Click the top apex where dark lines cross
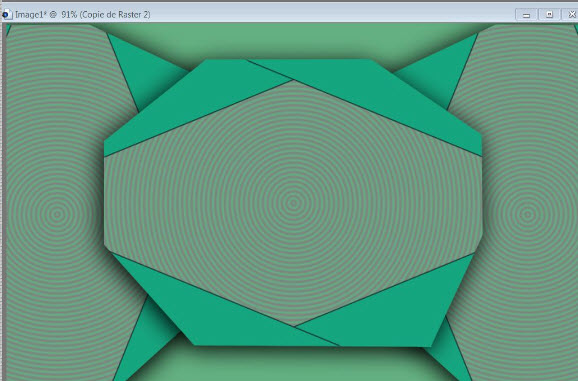Screen dimensions: 578x381 pos(293,80)
